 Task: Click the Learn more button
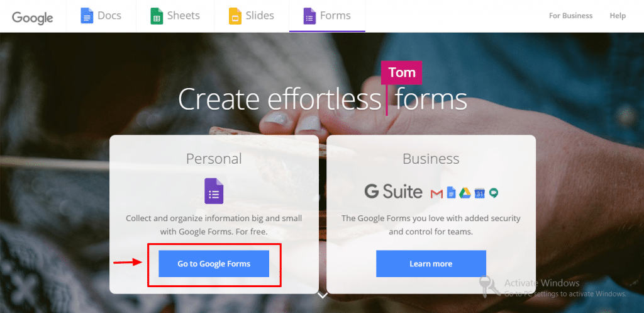[431, 264]
